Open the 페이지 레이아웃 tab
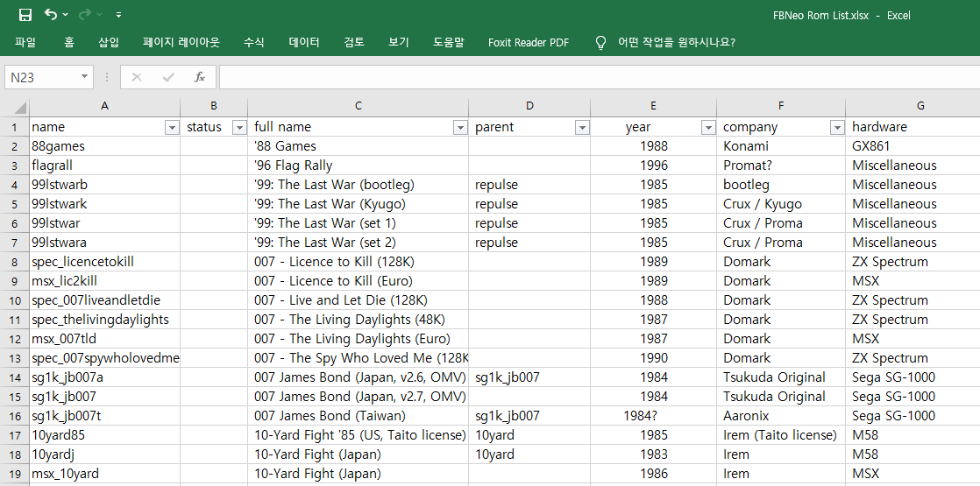Image resolution: width=980 pixels, height=486 pixels. [x=181, y=43]
